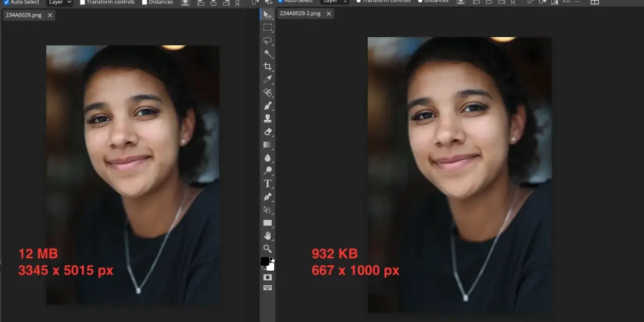The image size is (644, 322).
Task: Toggle Quick Mask mode icon
Action: (x=268, y=277)
